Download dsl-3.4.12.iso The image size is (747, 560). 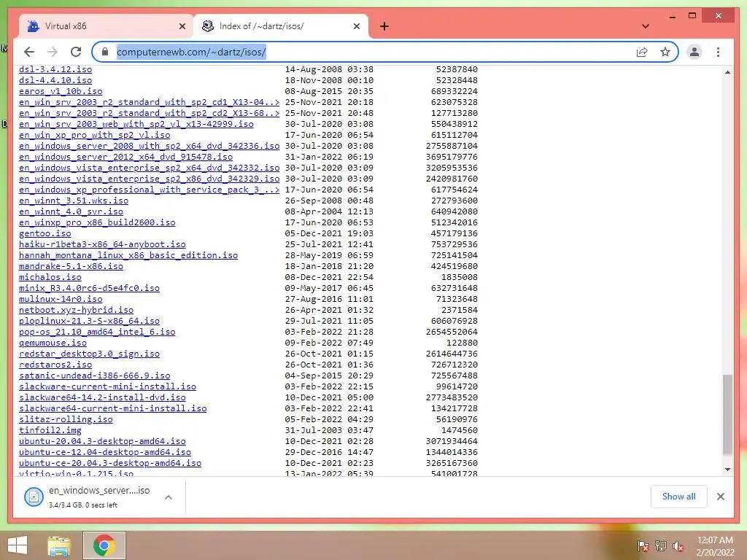pos(55,69)
